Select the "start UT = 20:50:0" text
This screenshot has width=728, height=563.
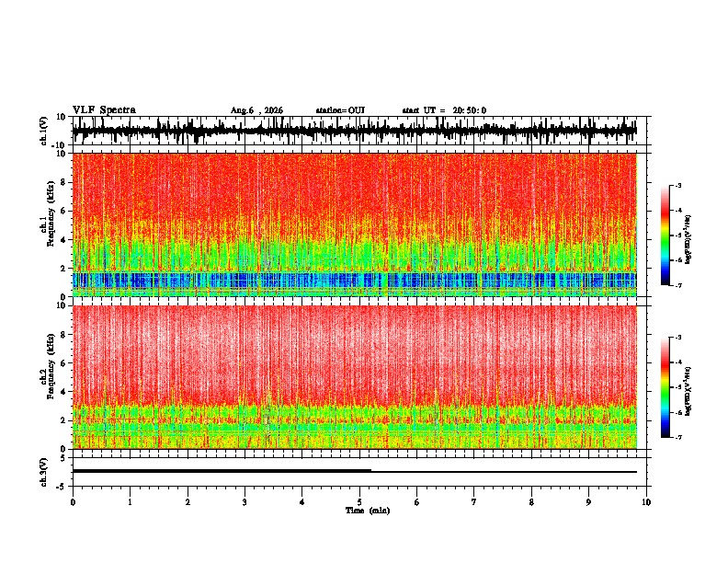coord(444,110)
